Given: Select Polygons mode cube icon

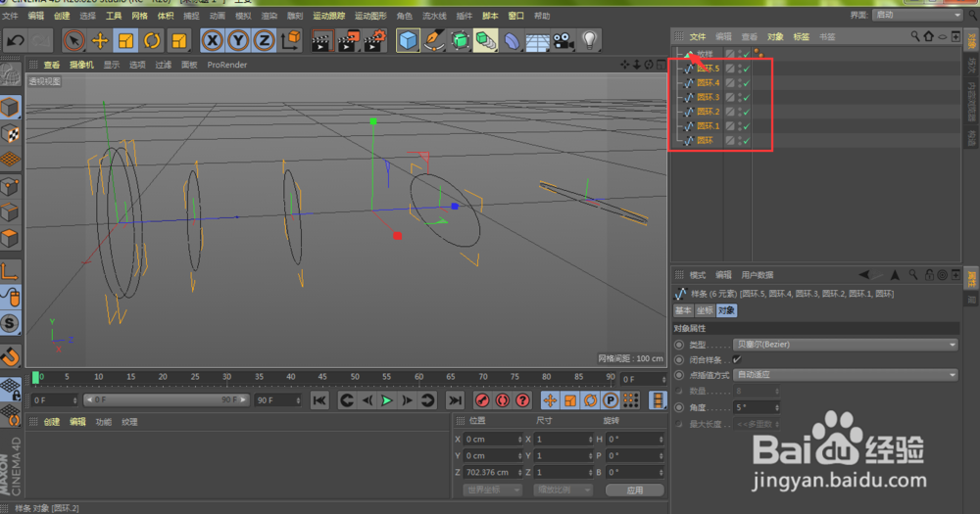Looking at the screenshot, I should click(x=10, y=238).
